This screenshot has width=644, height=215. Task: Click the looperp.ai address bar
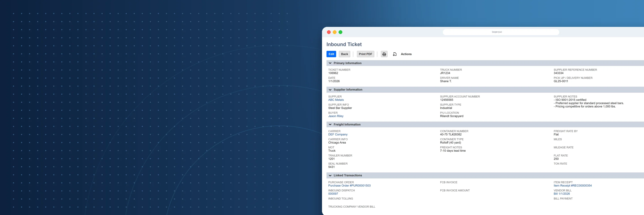pyautogui.click(x=501, y=32)
